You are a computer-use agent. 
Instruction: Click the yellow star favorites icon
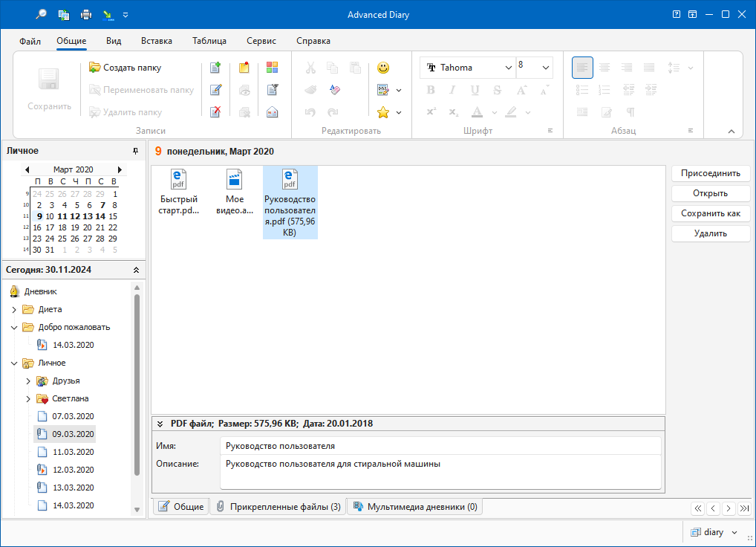coord(383,112)
